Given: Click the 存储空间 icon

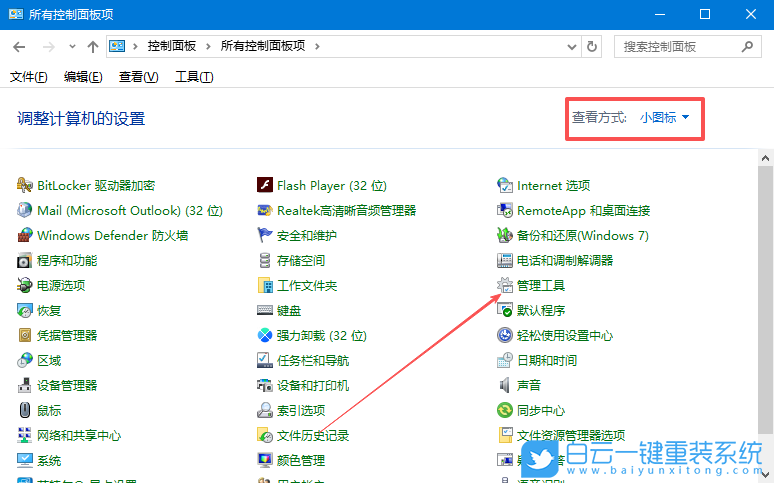Looking at the screenshot, I should (265, 260).
